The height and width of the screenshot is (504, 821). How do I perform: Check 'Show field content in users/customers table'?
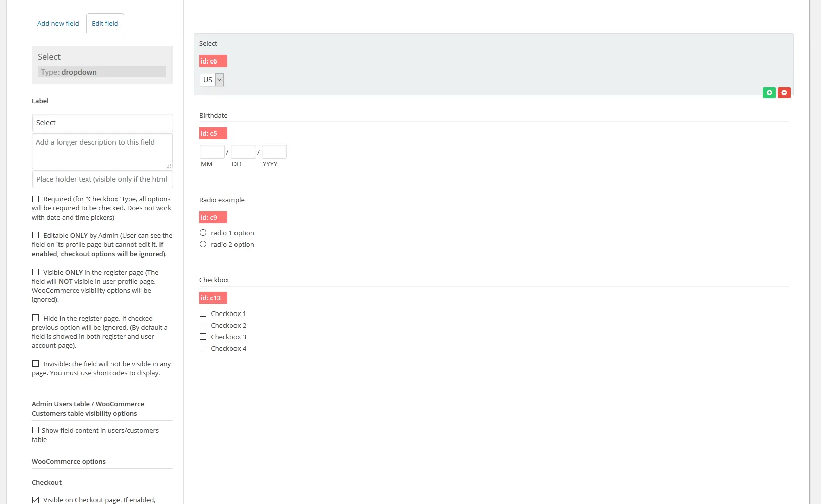[35, 430]
